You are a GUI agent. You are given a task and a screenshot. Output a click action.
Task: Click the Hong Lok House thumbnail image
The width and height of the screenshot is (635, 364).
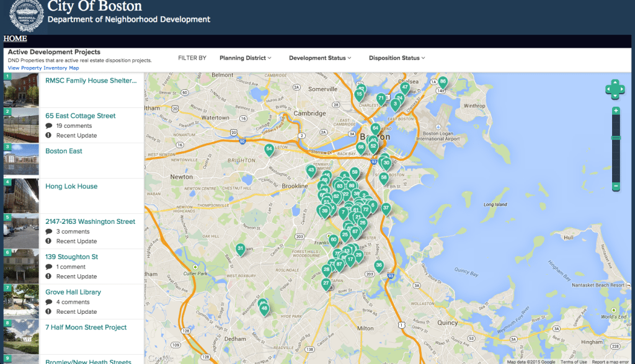(x=22, y=196)
